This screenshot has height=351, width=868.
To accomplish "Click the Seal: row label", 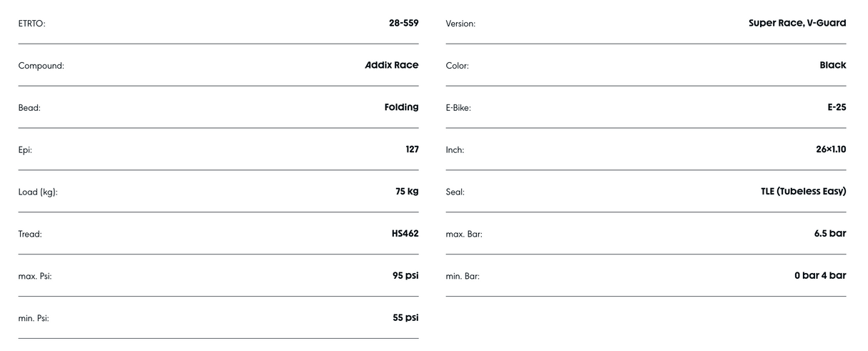I will tap(455, 192).
